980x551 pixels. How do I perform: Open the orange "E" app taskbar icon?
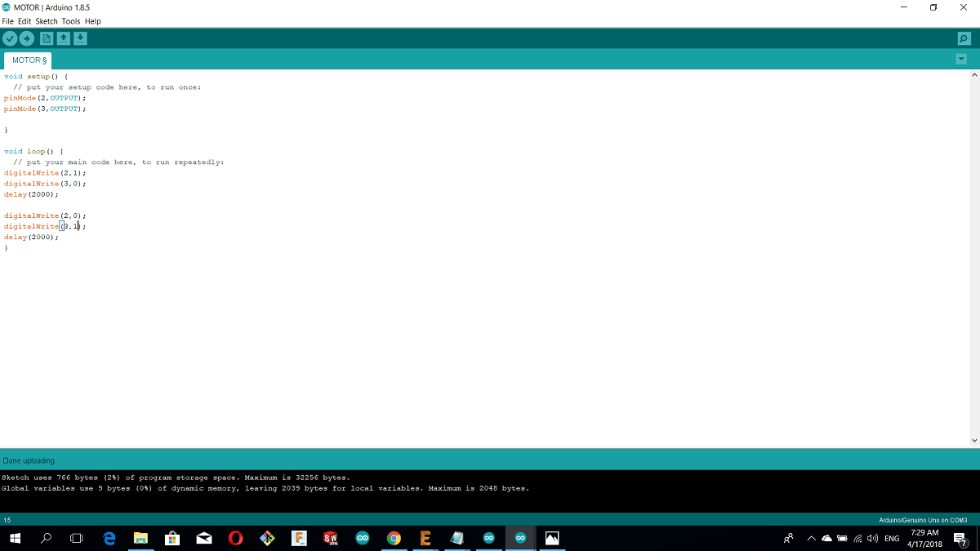click(x=425, y=538)
